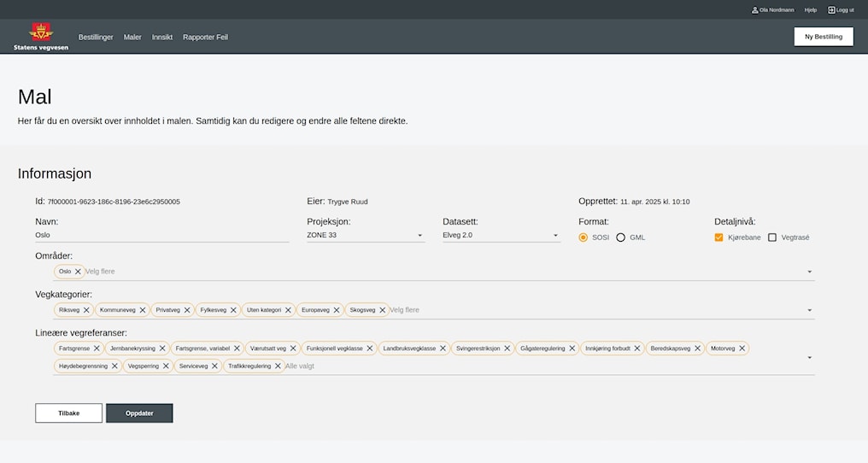Select the SOSI format radio button

click(583, 237)
